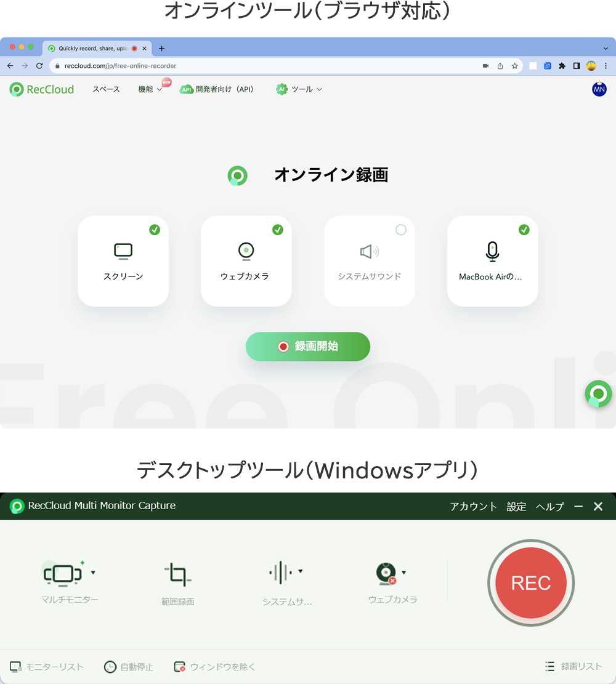Expand the 機能 dropdown menu

coord(150,89)
